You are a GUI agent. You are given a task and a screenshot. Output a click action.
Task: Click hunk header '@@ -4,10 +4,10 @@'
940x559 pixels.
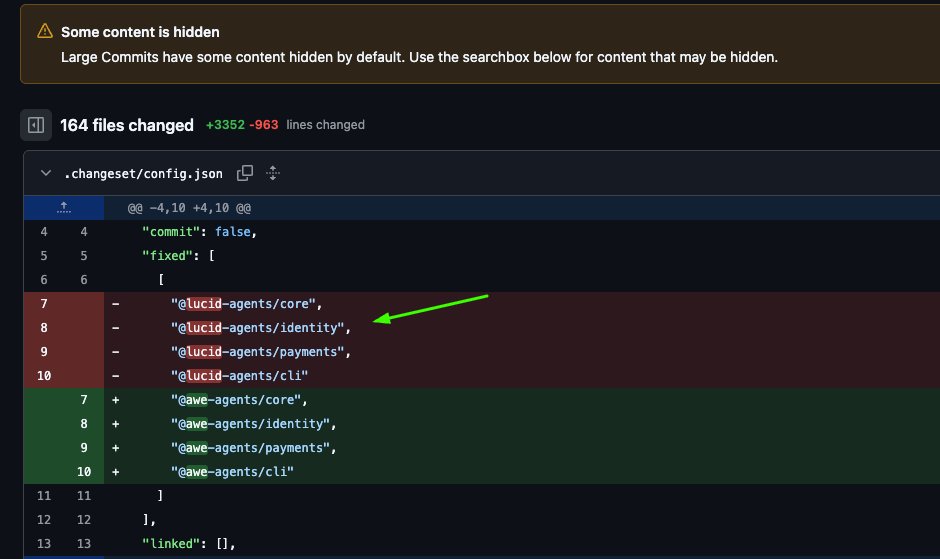point(189,208)
